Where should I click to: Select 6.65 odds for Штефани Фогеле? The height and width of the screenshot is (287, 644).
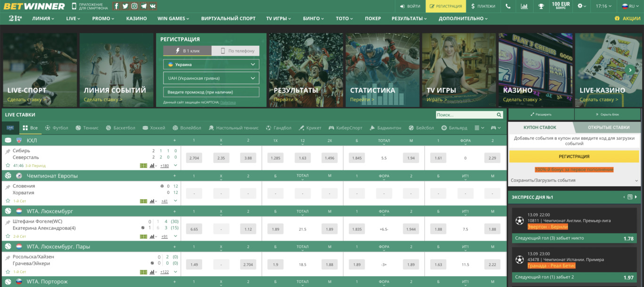point(194,229)
